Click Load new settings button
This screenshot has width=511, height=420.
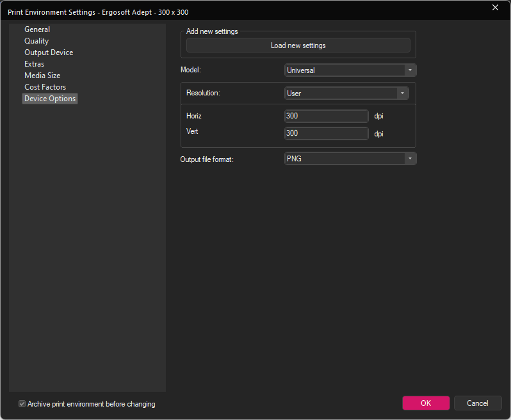298,45
